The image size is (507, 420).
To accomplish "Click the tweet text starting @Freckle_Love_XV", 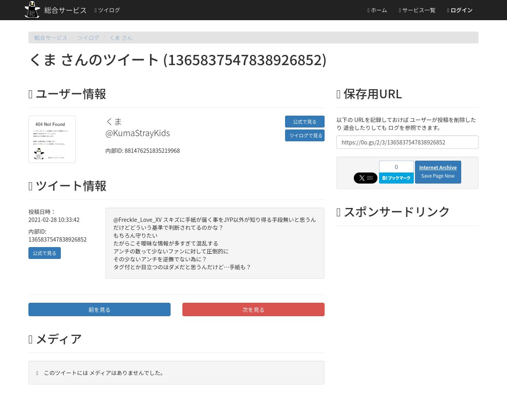I will click(215, 243).
